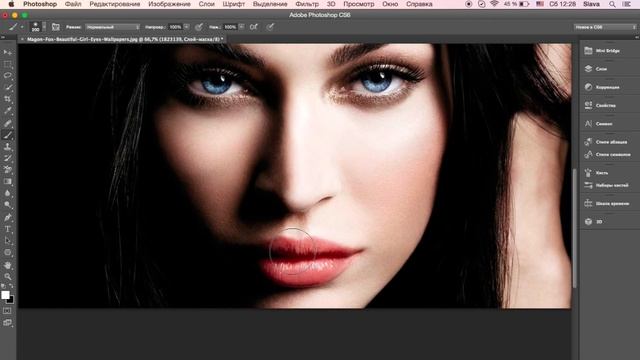The height and width of the screenshot is (360, 640).
Task: Select the Eraser tool
Action: (x=7, y=170)
